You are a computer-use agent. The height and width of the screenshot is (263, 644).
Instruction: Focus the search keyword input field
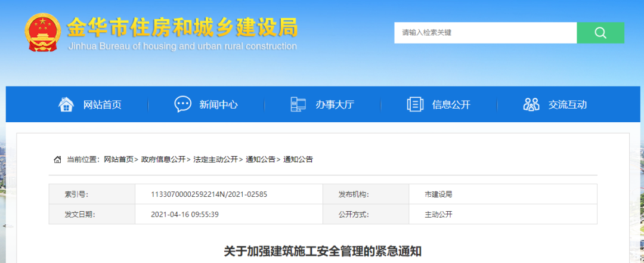[485, 33]
